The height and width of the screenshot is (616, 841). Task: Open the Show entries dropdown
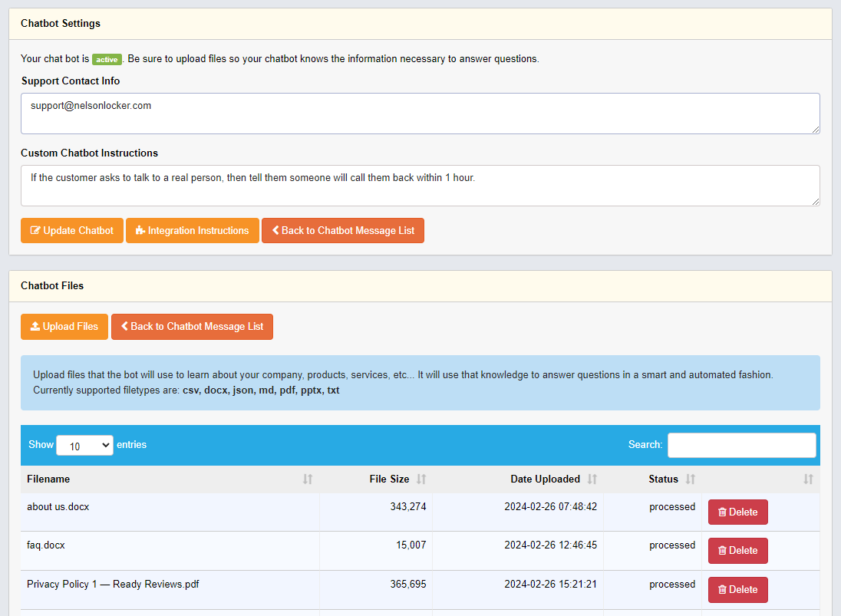point(84,445)
